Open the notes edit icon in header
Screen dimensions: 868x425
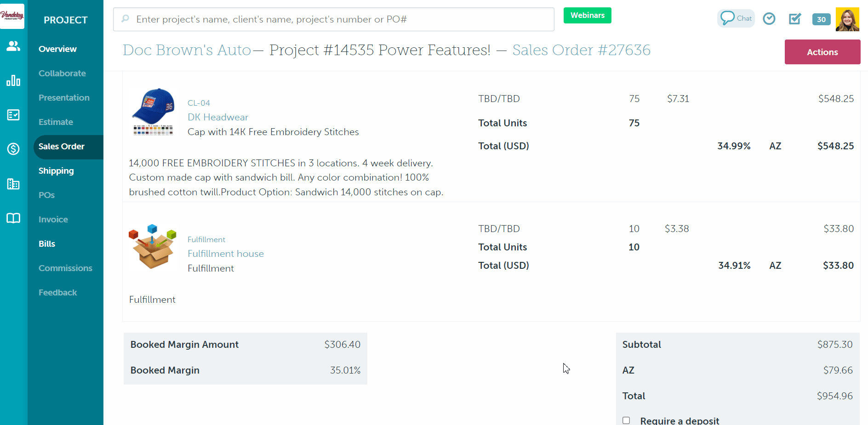(795, 19)
